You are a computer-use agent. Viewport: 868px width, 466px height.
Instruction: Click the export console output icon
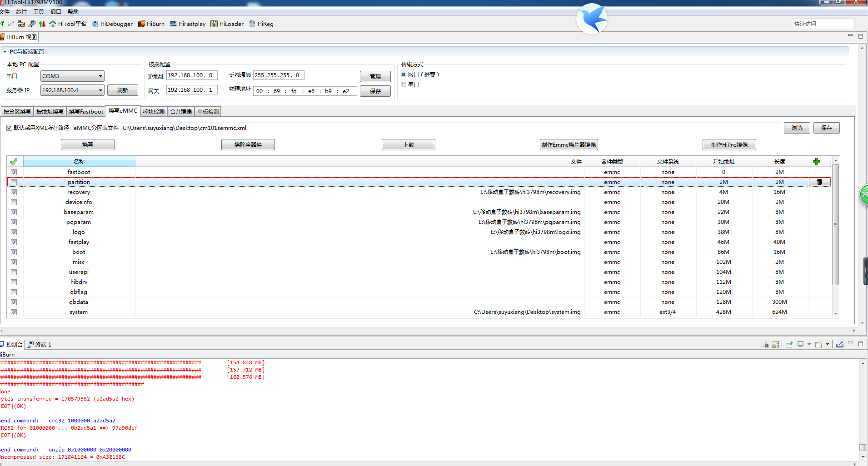[840, 344]
